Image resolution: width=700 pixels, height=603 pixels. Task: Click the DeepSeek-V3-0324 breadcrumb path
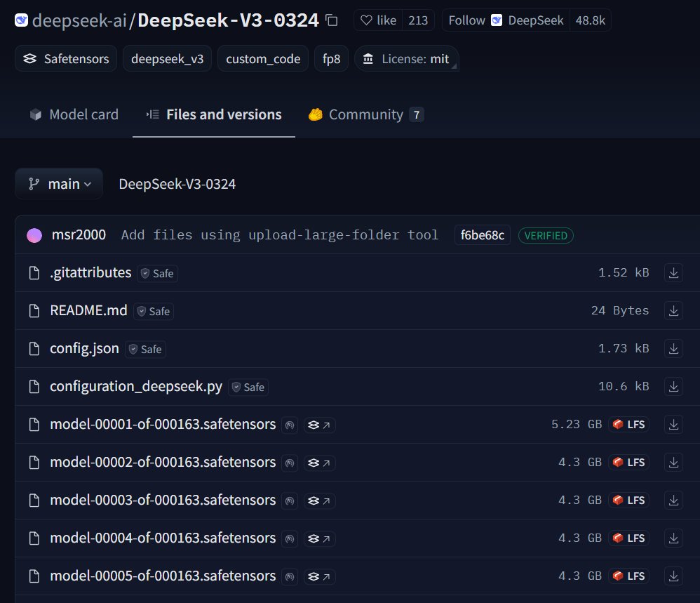[177, 184]
